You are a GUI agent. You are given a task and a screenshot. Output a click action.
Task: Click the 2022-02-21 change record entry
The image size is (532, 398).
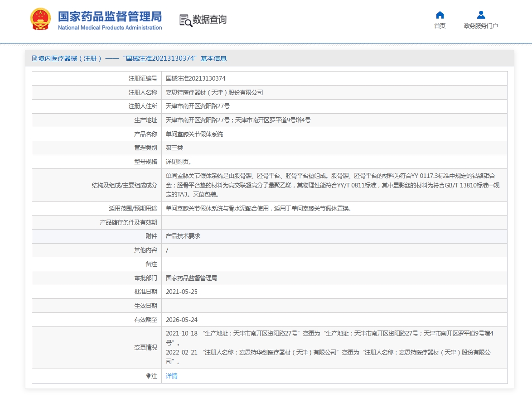(328, 357)
